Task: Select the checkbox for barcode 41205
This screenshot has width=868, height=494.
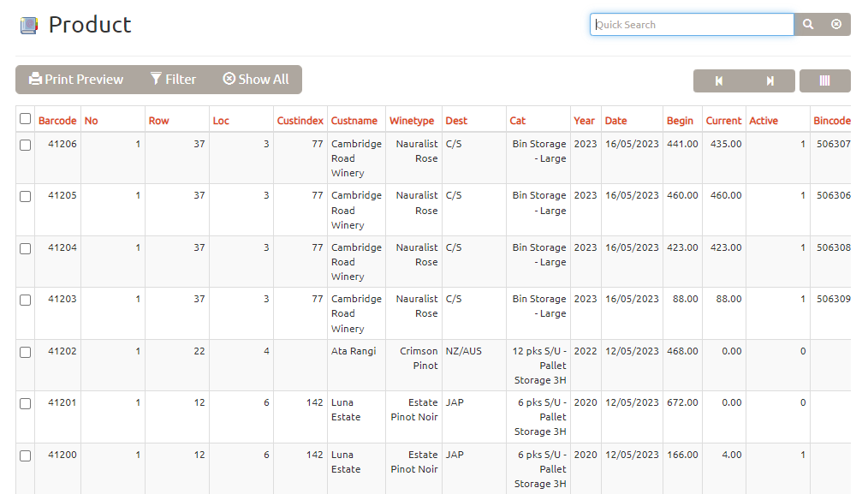Action: pyautogui.click(x=25, y=197)
